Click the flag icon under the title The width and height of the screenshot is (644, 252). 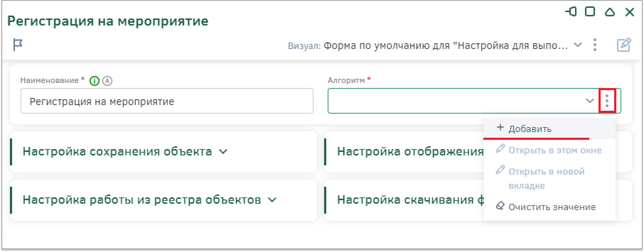coord(18,45)
